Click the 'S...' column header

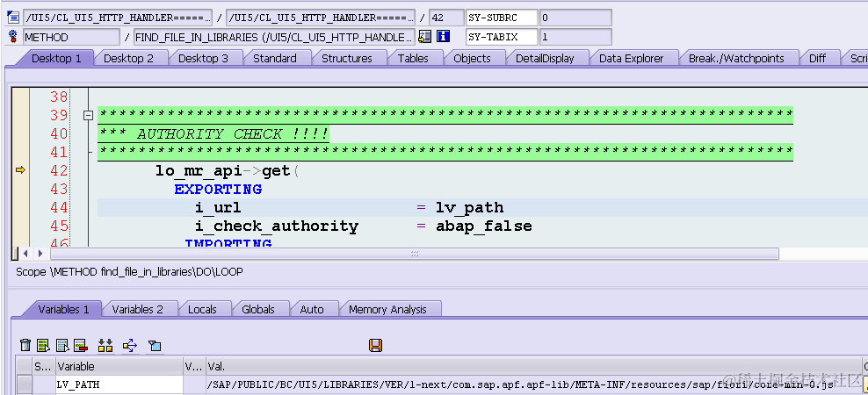tap(44, 366)
